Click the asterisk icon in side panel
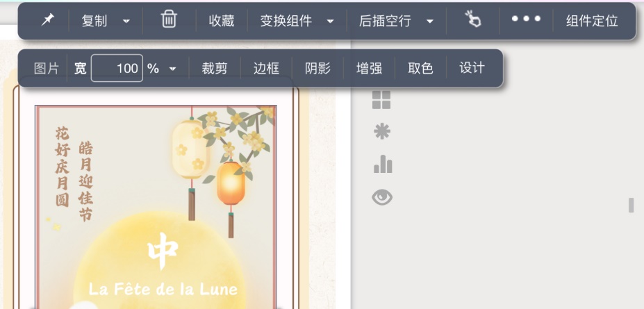Screen dimensions: 644x309 (x=381, y=132)
